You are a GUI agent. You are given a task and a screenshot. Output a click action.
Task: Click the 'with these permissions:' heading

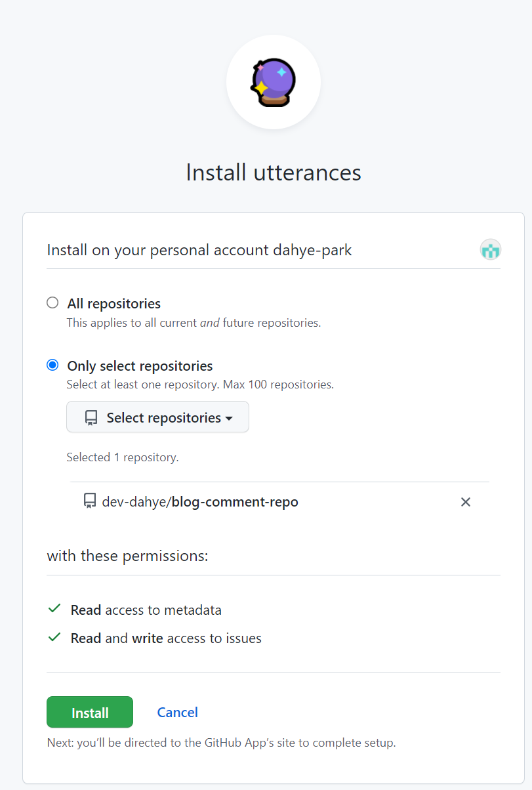(x=127, y=556)
